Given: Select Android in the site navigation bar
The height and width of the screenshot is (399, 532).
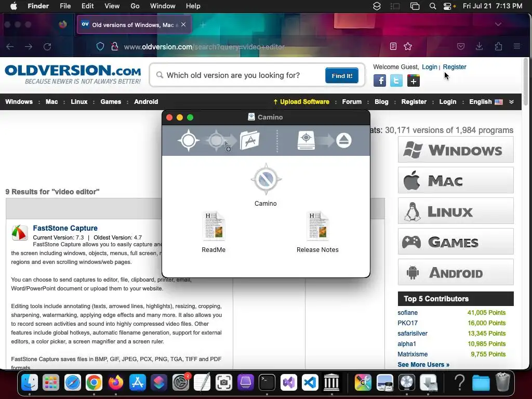Looking at the screenshot, I should tap(146, 102).
